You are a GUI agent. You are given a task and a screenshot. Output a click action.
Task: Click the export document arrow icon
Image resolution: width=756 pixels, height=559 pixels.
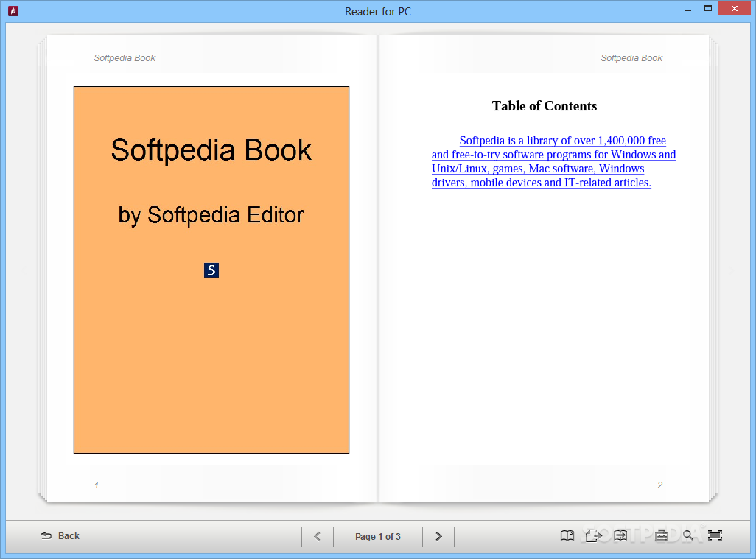(593, 535)
